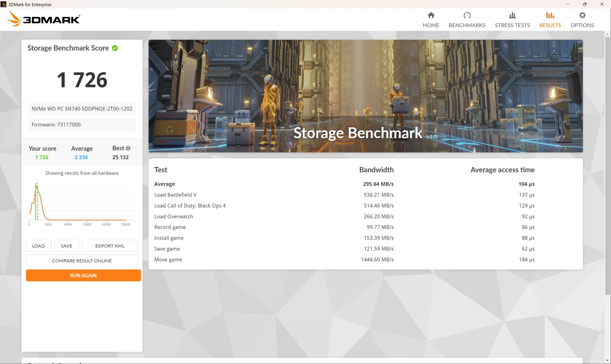
Task: Click the 184 µs access time value
Action: tap(527, 260)
